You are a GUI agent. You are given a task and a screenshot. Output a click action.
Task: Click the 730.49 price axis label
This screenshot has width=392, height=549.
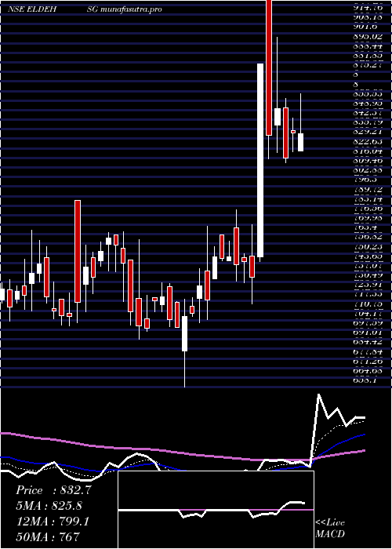point(366,275)
